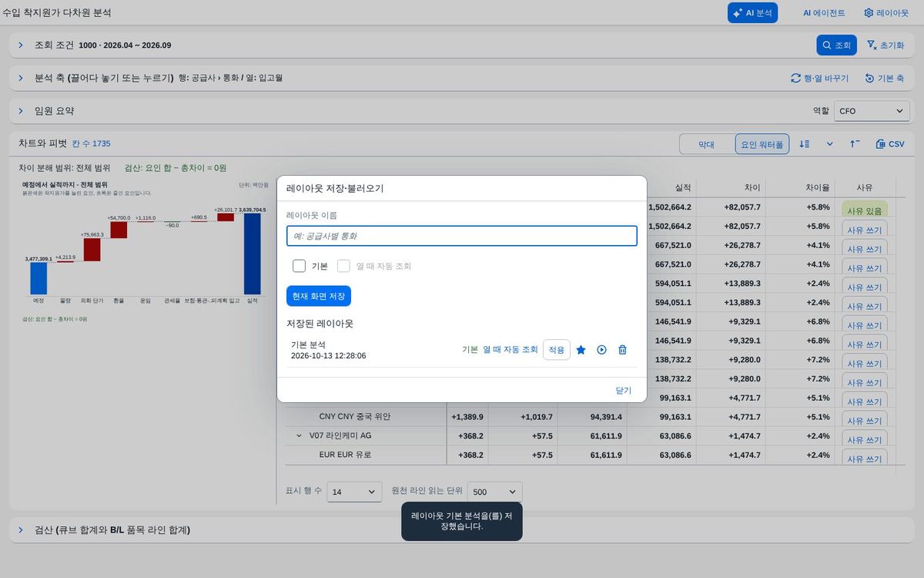Focus the 레이아웃 이름 input field
The height and width of the screenshot is (578, 924).
(461, 236)
